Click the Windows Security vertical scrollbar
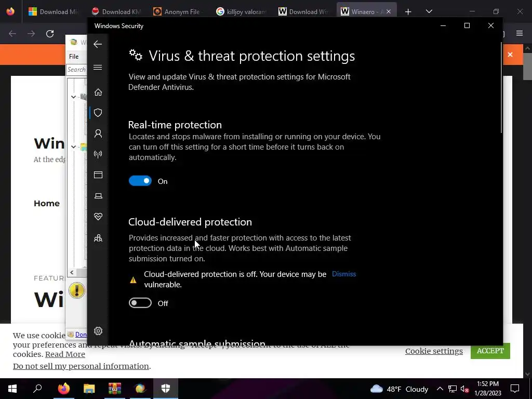Screen dimensions: 532x399 click(x=501, y=88)
